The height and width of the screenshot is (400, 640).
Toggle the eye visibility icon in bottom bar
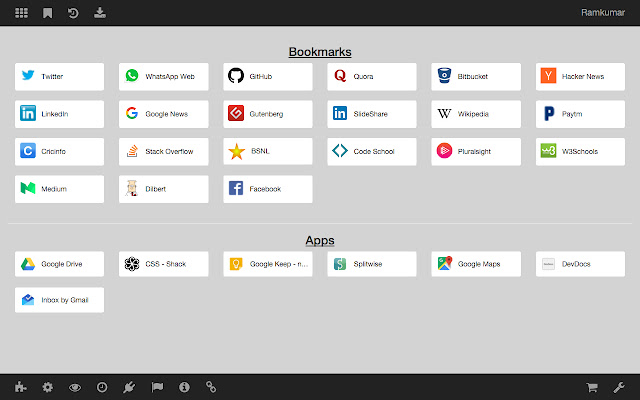pyautogui.click(x=75, y=387)
